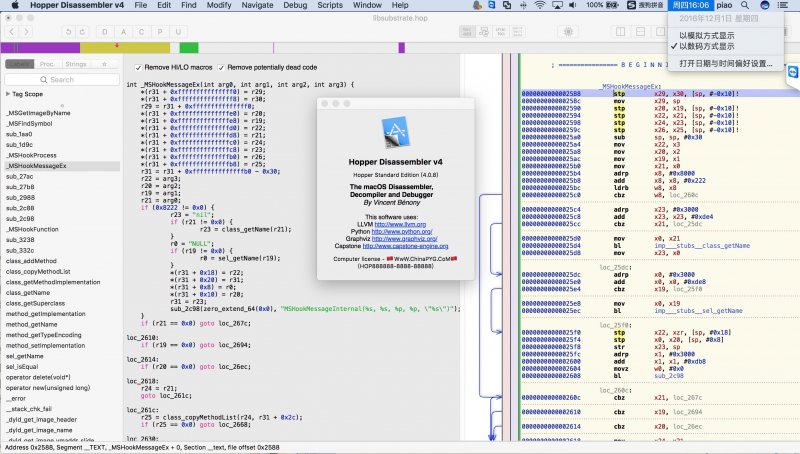Switch to the Strings sidebar tab
The width and height of the screenshot is (800, 454).
[76, 64]
